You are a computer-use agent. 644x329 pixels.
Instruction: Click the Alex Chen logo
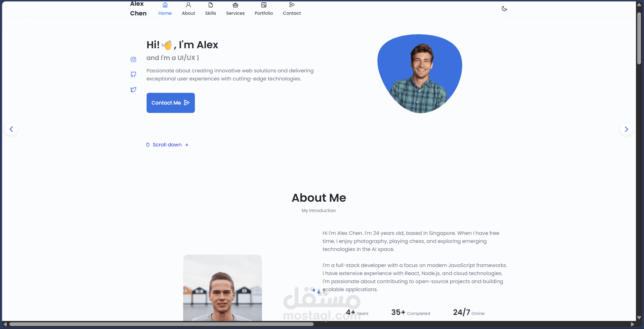coord(138,8)
